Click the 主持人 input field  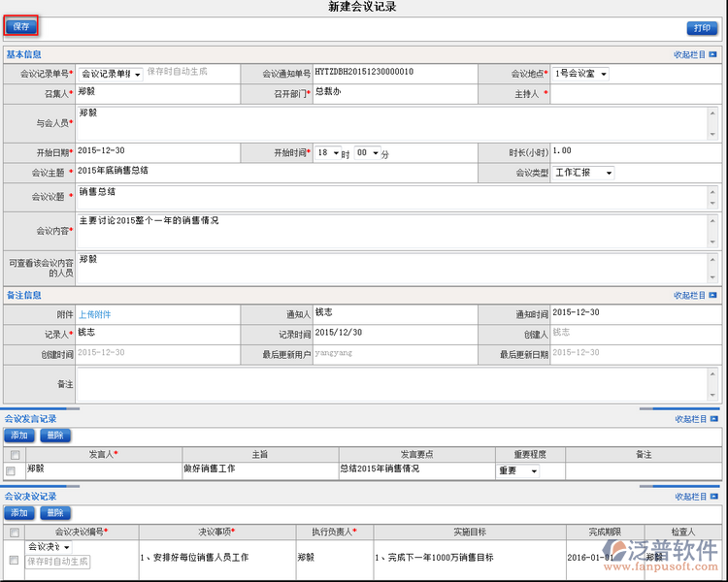click(x=635, y=94)
